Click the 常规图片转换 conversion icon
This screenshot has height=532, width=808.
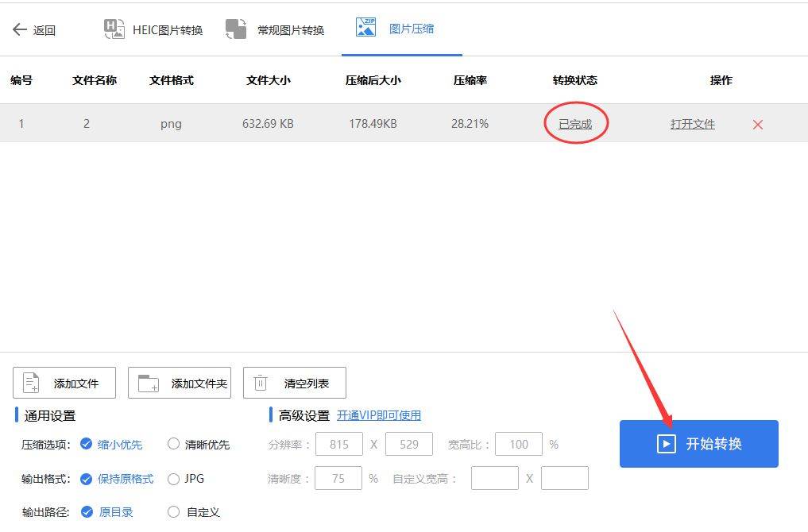(236, 29)
